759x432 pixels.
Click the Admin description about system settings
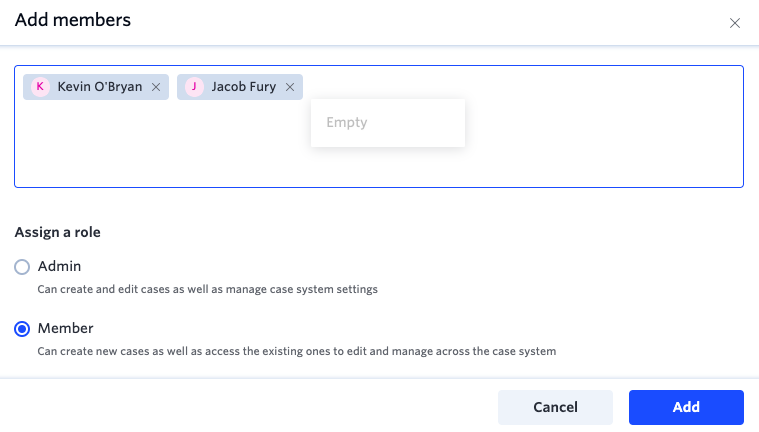point(207,289)
